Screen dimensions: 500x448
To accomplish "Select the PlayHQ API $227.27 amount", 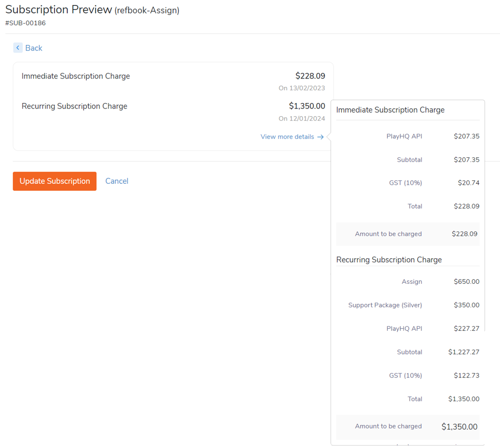I will point(466,329).
